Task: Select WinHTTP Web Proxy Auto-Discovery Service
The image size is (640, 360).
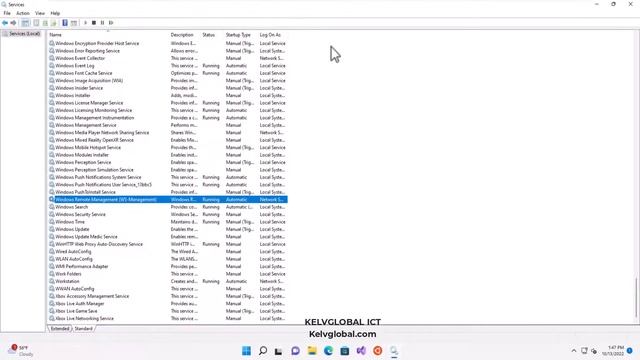Action: coord(168,244)
